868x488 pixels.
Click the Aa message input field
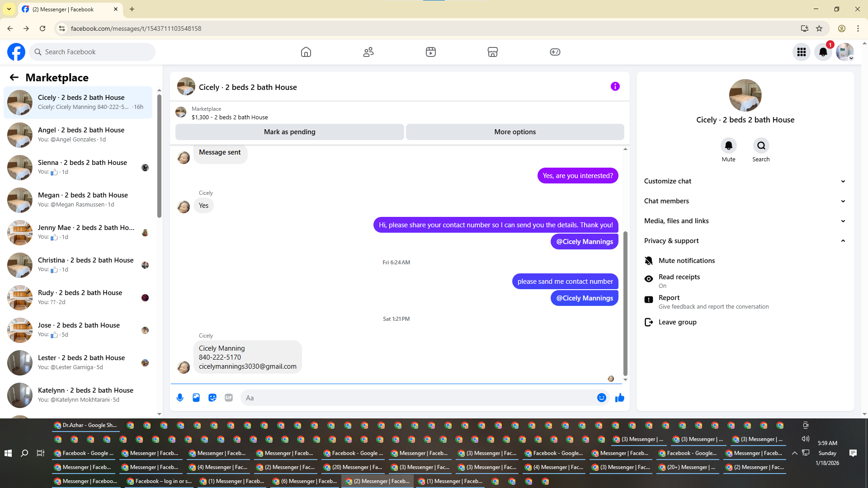(x=416, y=398)
